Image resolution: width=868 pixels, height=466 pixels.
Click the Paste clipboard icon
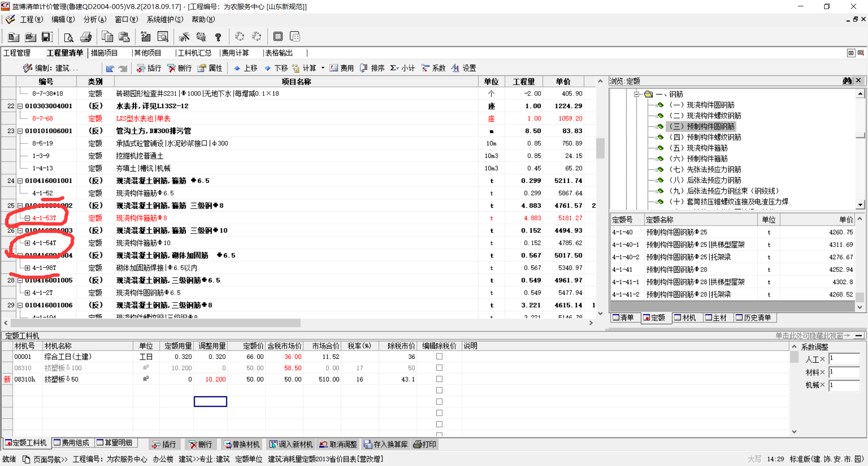click(x=124, y=37)
